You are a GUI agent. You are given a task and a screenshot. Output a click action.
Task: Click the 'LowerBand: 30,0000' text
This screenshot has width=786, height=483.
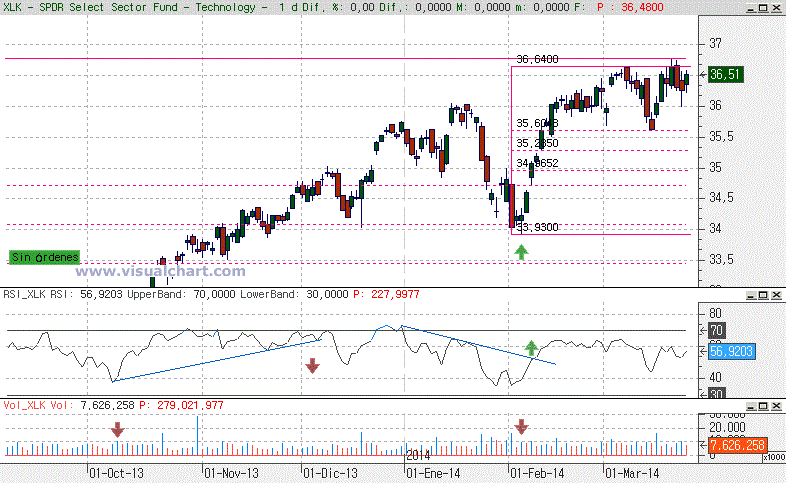[x=294, y=294]
